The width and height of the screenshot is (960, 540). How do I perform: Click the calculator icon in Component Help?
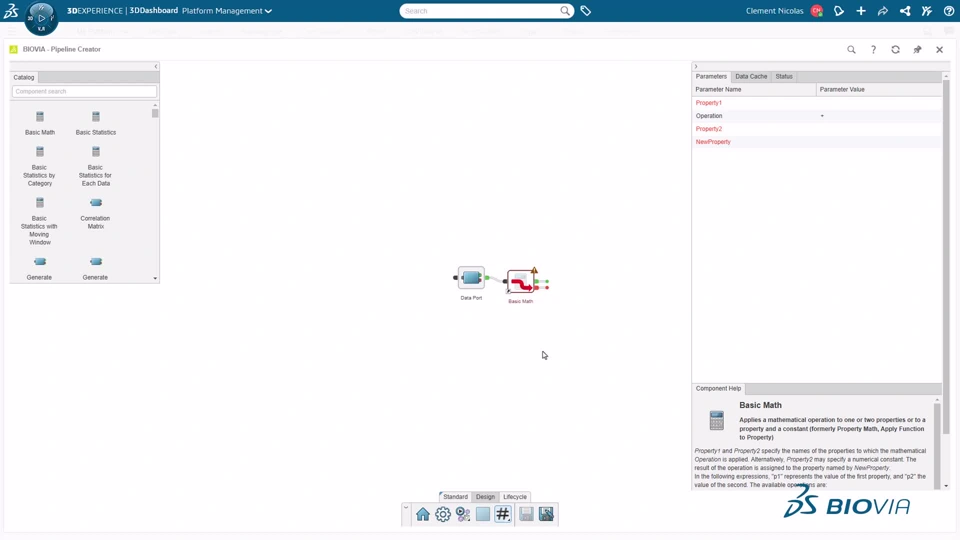click(716, 421)
